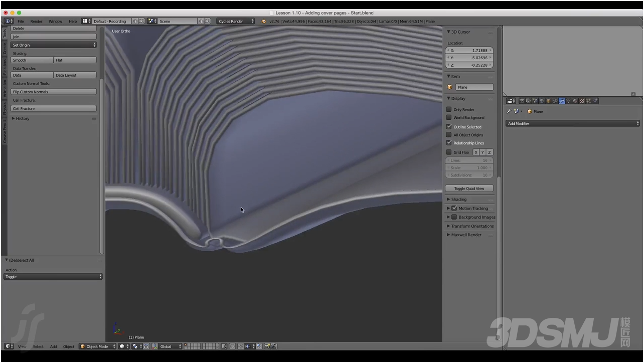This screenshot has width=644, height=363.
Task: Click Flip Custom Normals button
Action: click(54, 92)
